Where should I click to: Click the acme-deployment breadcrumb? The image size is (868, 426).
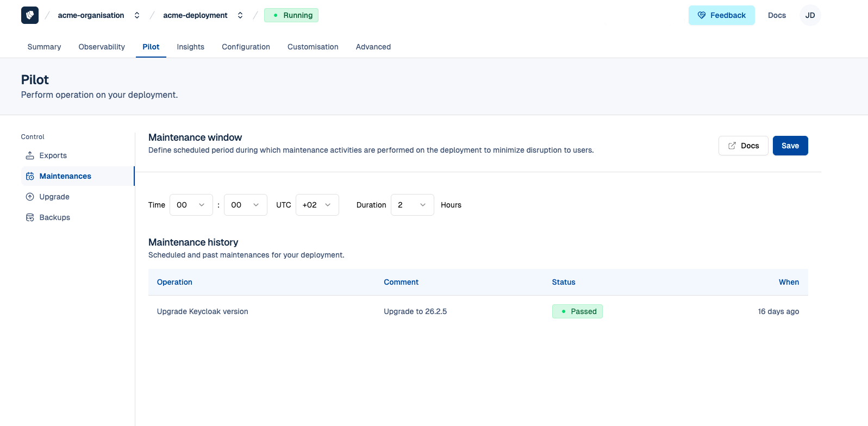tap(195, 15)
